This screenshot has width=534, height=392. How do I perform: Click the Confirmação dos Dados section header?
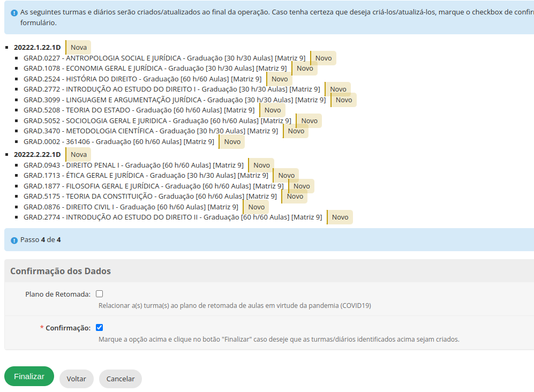61,271
